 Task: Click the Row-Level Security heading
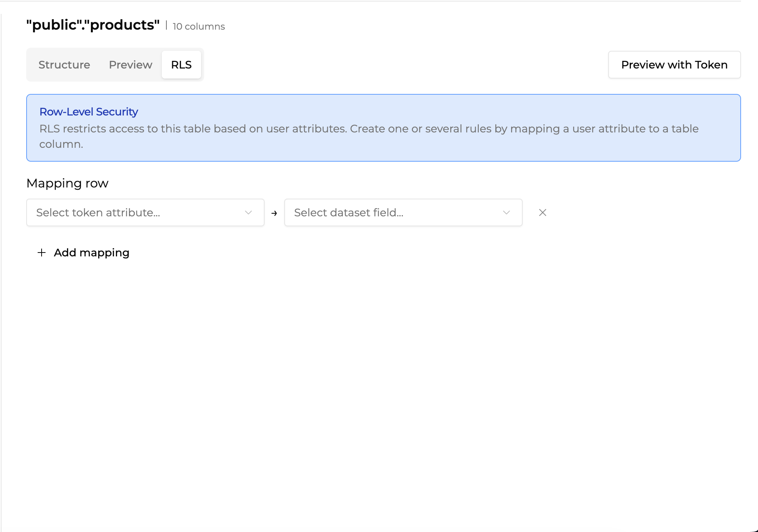click(x=89, y=112)
